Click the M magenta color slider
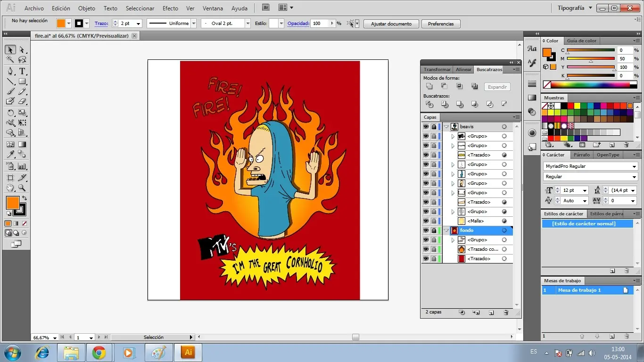 click(591, 58)
